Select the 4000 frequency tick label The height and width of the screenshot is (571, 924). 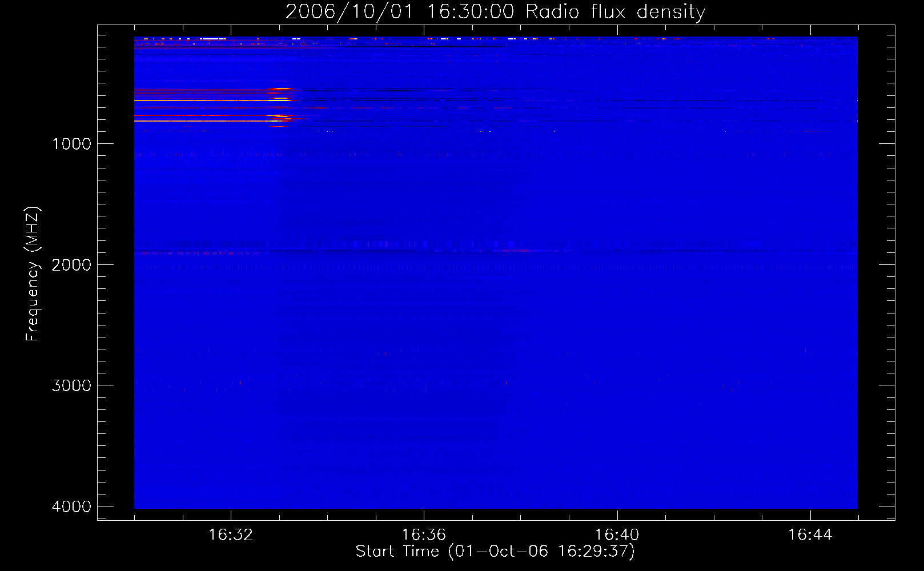click(72, 506)
